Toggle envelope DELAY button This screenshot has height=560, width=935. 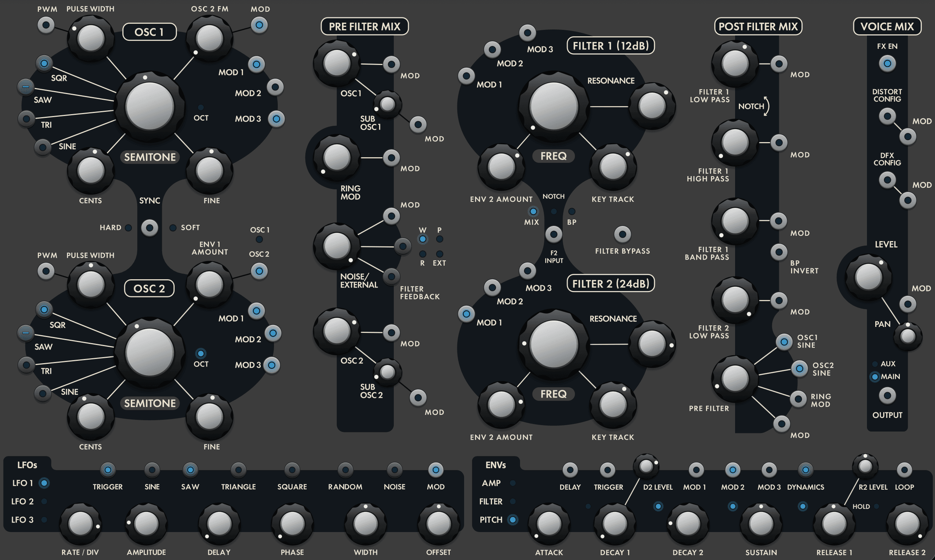570,470
